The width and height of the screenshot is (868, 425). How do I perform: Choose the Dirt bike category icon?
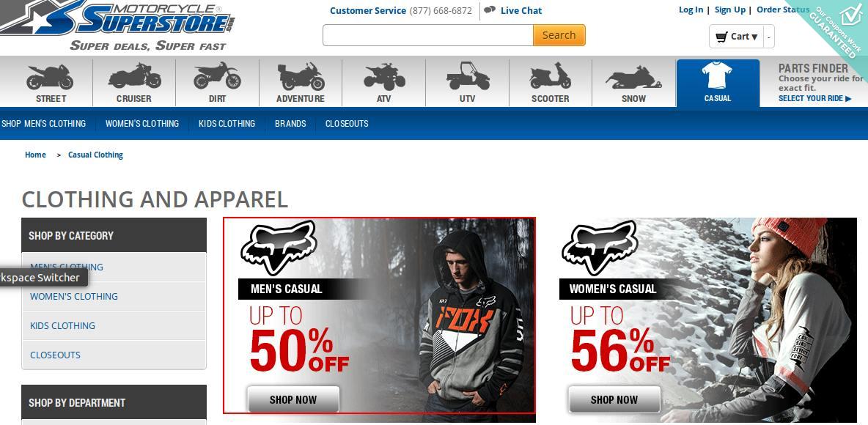217,83
